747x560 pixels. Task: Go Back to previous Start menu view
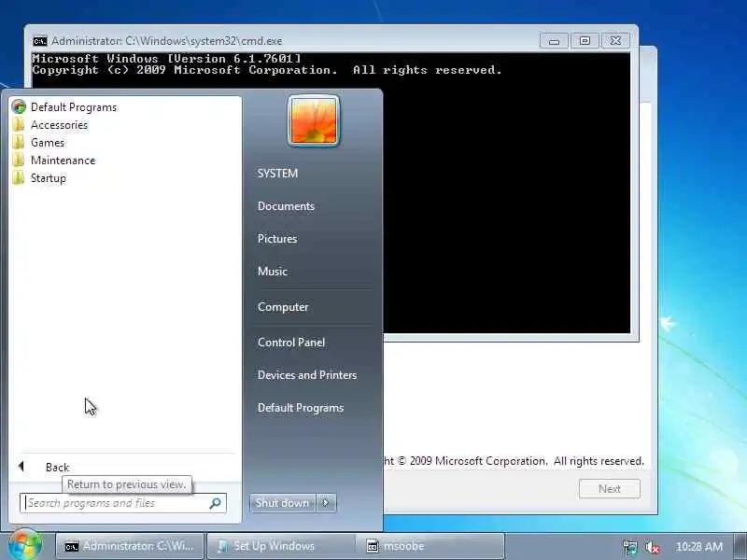(57, 468)
